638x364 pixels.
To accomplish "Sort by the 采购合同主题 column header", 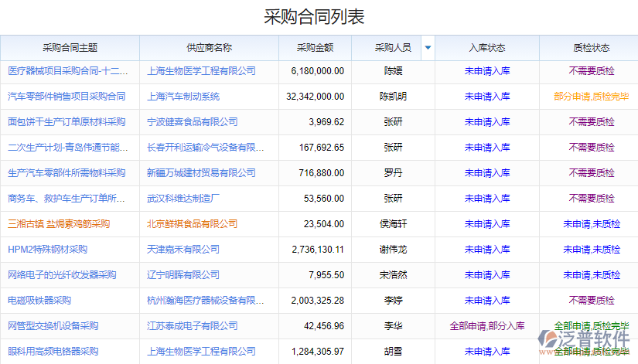I will click(x=70, y=48).
